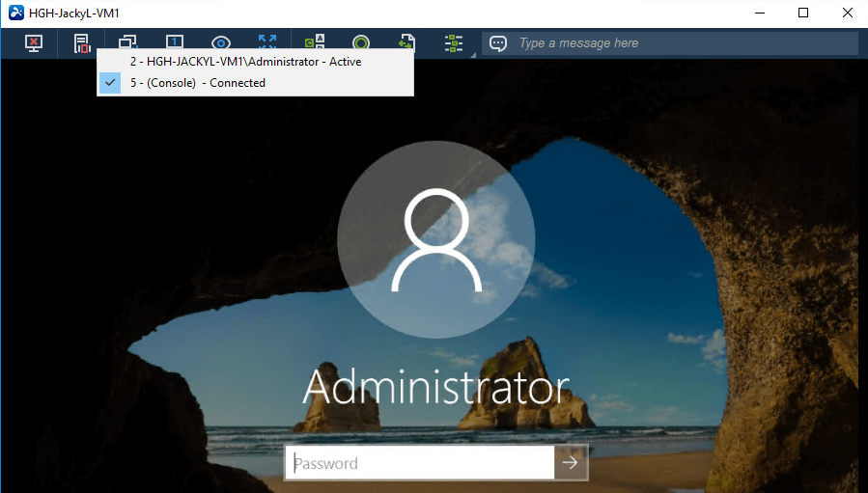Click the disconnect session monitor icon
The height and width of the screenshot is (493, 868).
[x=34, y=43]
